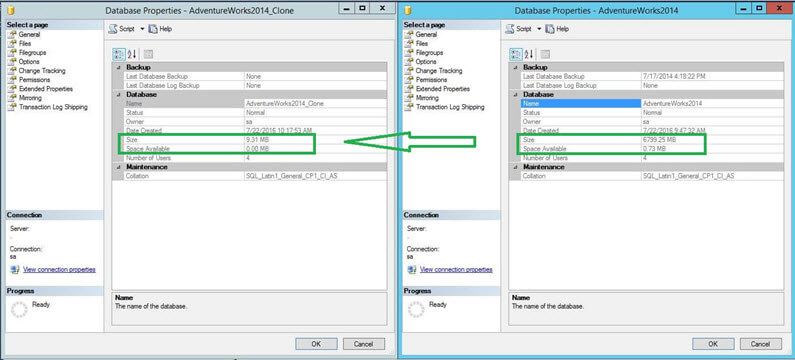This screenshot has width=795, height=360.
Task: Open Permissions page in Clone window
Action: pos(34,80)
